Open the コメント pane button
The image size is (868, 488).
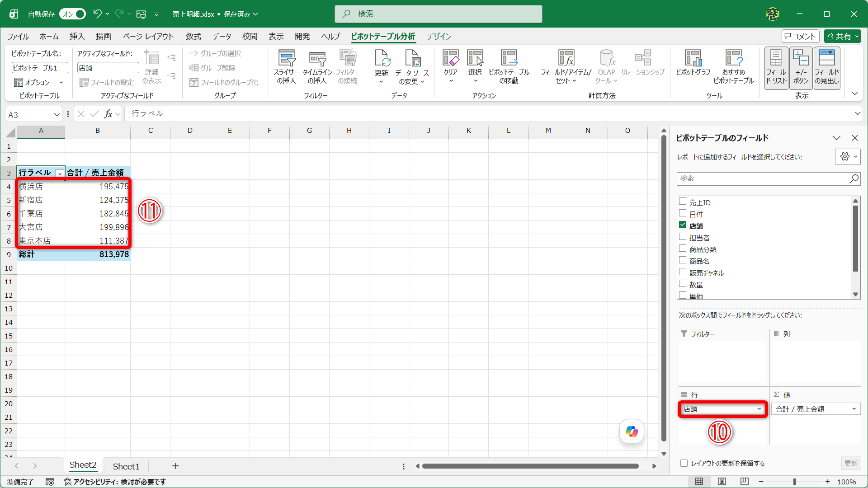pyautogui.click(x=800, y=36)
